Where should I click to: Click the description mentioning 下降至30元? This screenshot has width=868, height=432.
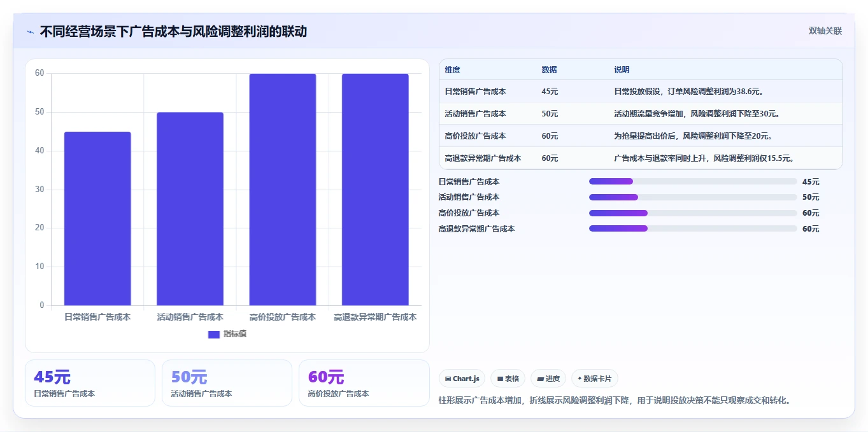(697, 114)
